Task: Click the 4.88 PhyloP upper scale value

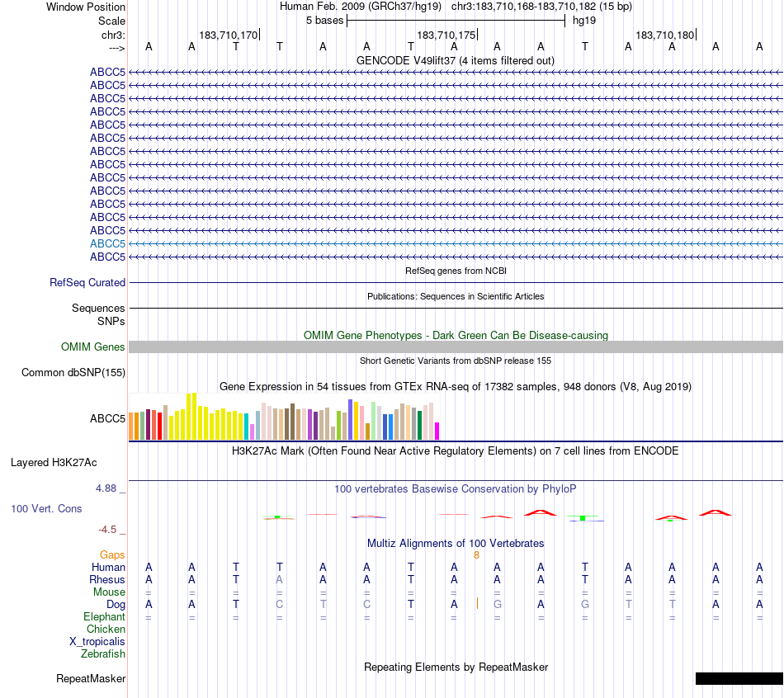Action: pos(106,488)
